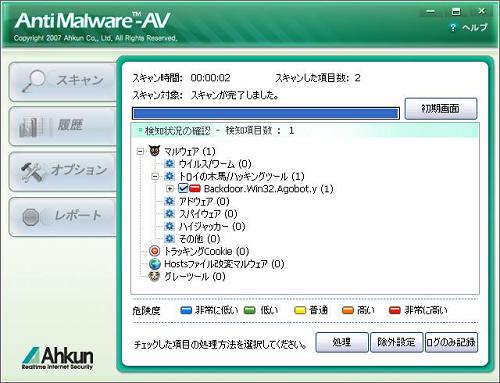The image size is (500, 383).
Task: Click the gear icon beside スパイウェア
Action: (170, 213)
